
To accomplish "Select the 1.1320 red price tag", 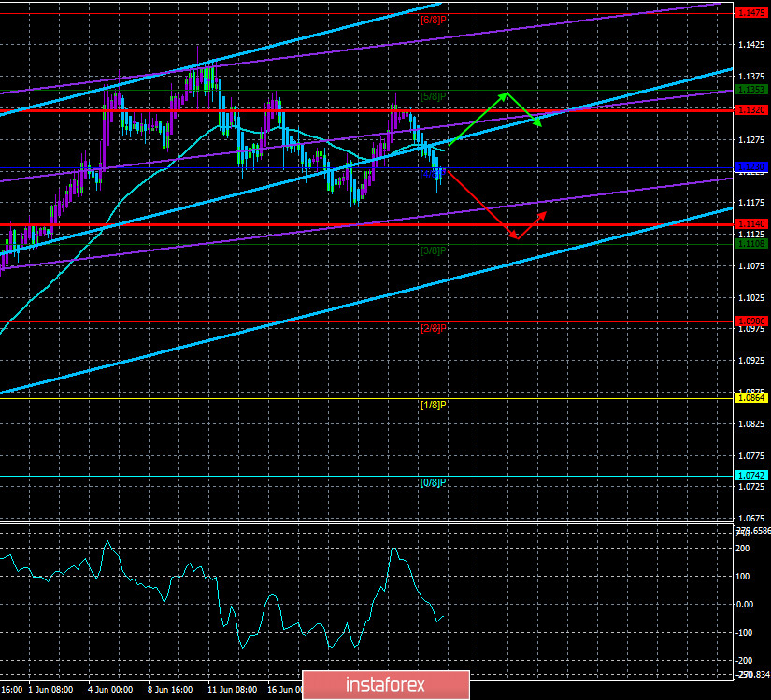I will [x=750, y=110].
